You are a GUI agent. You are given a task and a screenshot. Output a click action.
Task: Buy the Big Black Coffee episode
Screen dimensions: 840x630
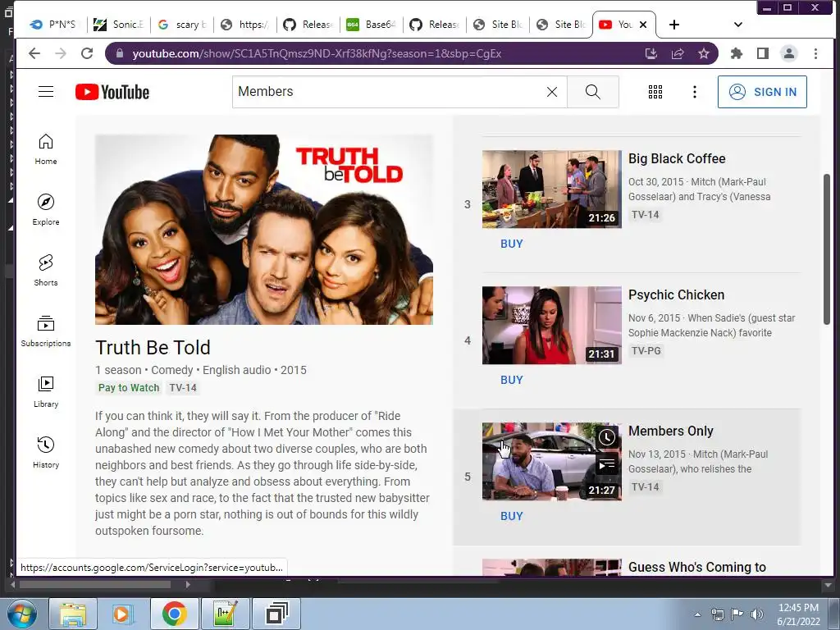(x=512, y=244)
